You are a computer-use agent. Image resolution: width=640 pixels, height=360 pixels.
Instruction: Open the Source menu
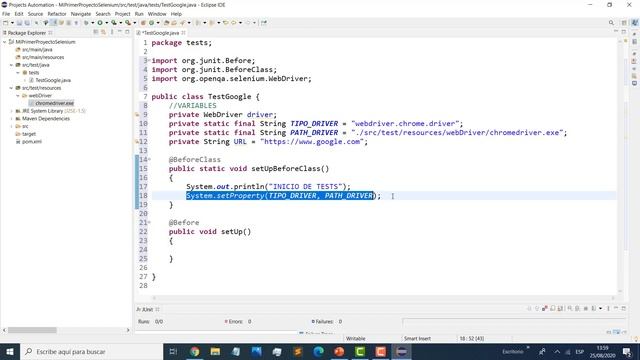click(x=35, y=14)
